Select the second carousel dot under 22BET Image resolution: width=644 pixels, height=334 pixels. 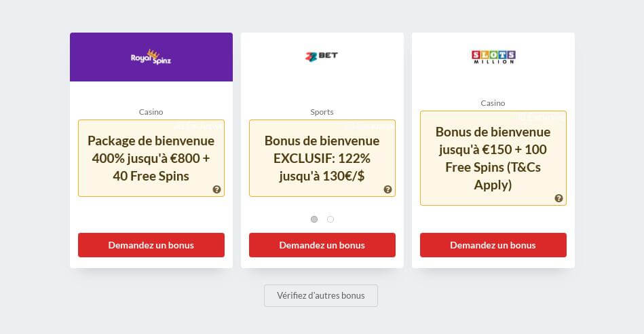click(x=330, y=219)
